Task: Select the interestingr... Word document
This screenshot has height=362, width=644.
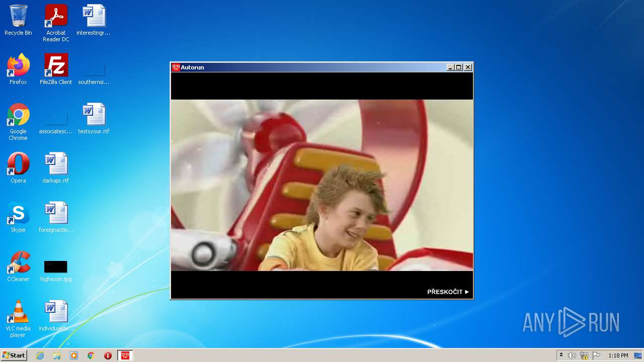Action: (x=94, y=21)
